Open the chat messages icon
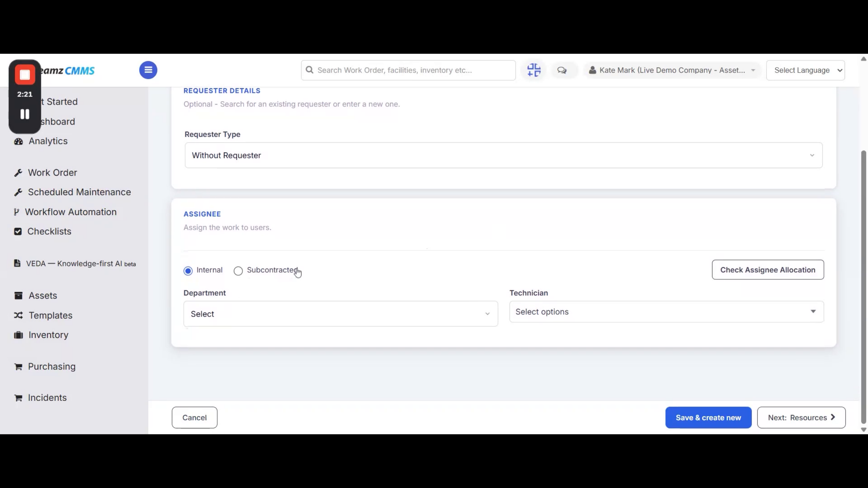The image size is (868, 488). [562, 70]
